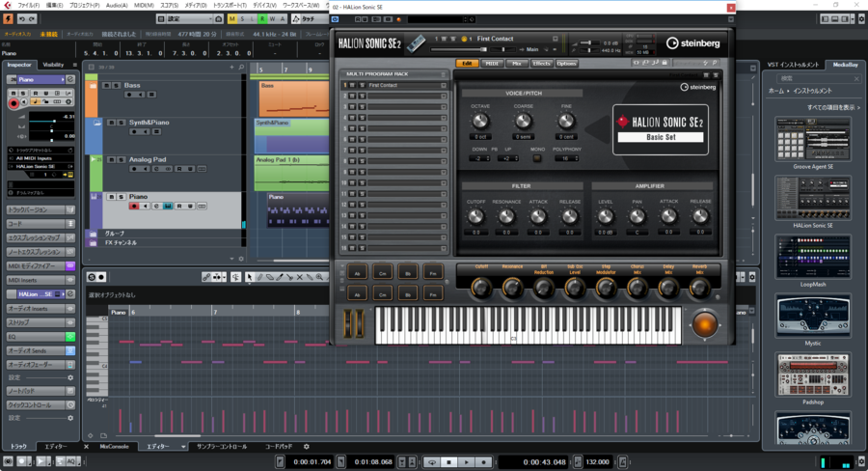Expand トラックバージョン Inspector section
Screen dimensions: 868x471
(40, 210)
